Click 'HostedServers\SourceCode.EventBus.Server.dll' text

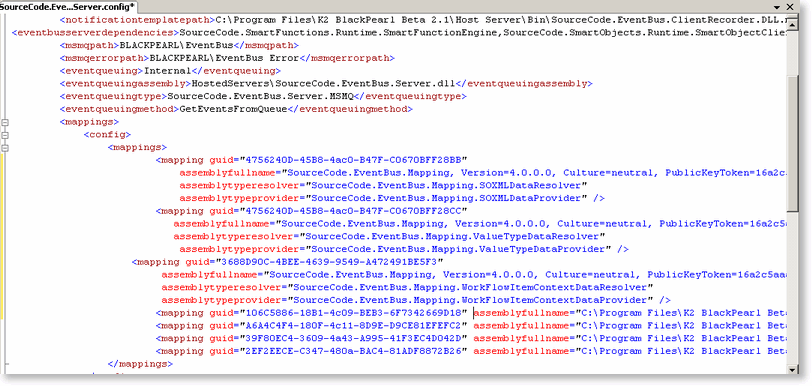324,83
